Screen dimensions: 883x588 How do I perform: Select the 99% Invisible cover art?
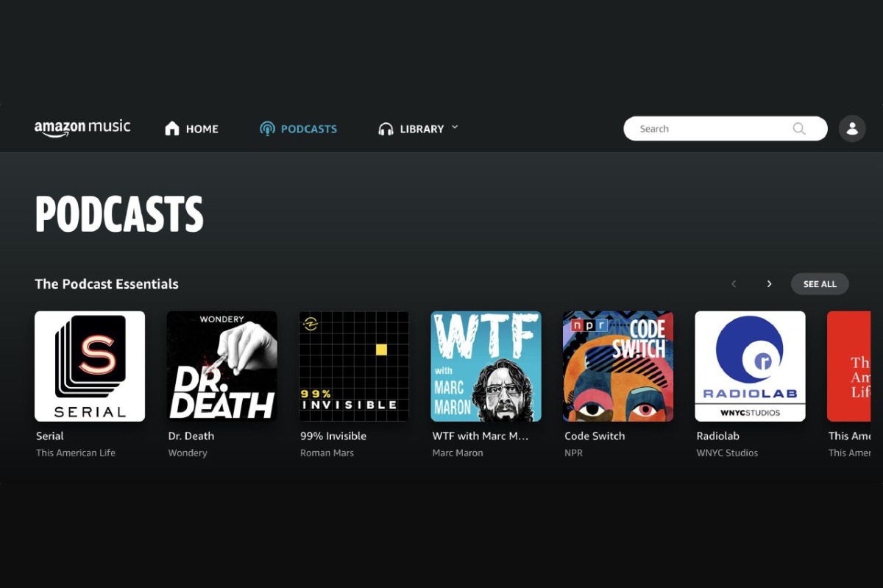354,366
